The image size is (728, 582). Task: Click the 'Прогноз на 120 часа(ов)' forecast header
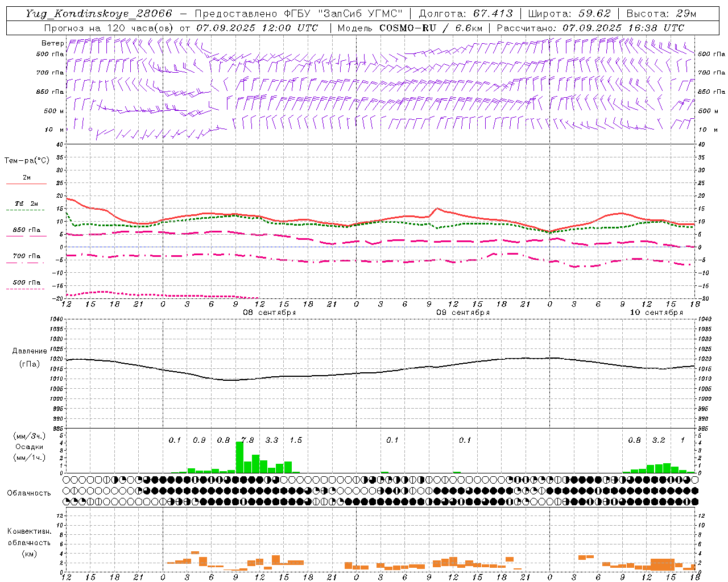pyautogui.click(x=109, y=28)
